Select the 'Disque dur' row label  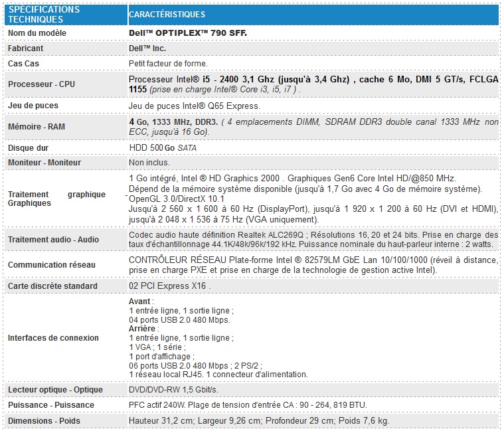coord(27,147)
